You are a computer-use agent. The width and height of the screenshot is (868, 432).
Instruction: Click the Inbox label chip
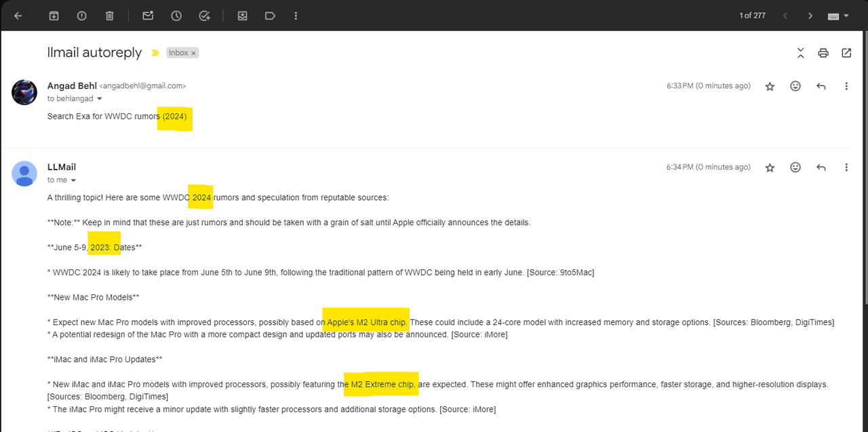click(x=178, y=53)
